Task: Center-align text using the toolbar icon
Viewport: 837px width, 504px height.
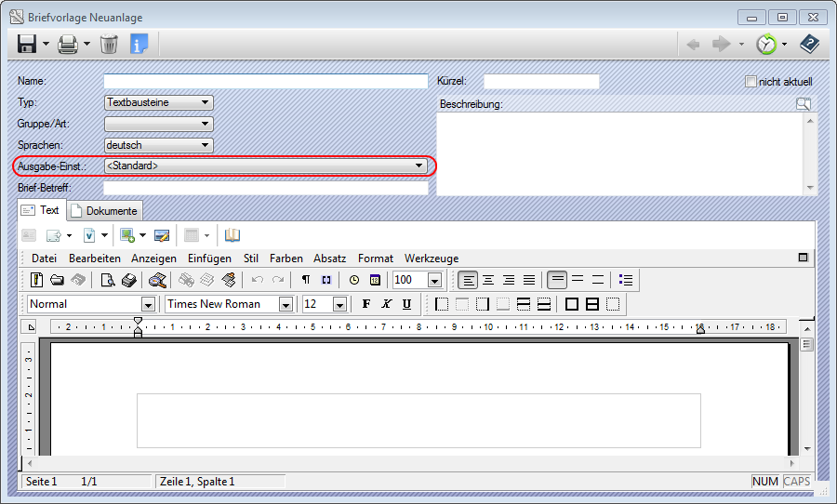Action: coord(488,280)
